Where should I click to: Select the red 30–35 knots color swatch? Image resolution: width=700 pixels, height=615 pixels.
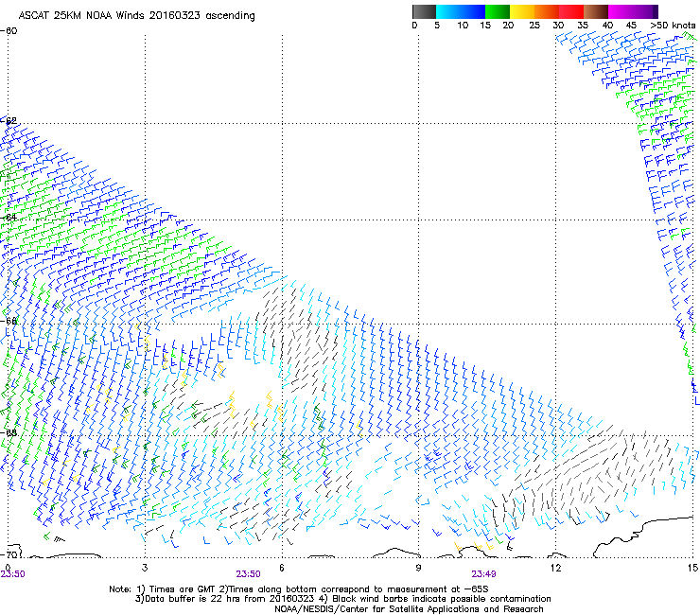pos(571,11)
